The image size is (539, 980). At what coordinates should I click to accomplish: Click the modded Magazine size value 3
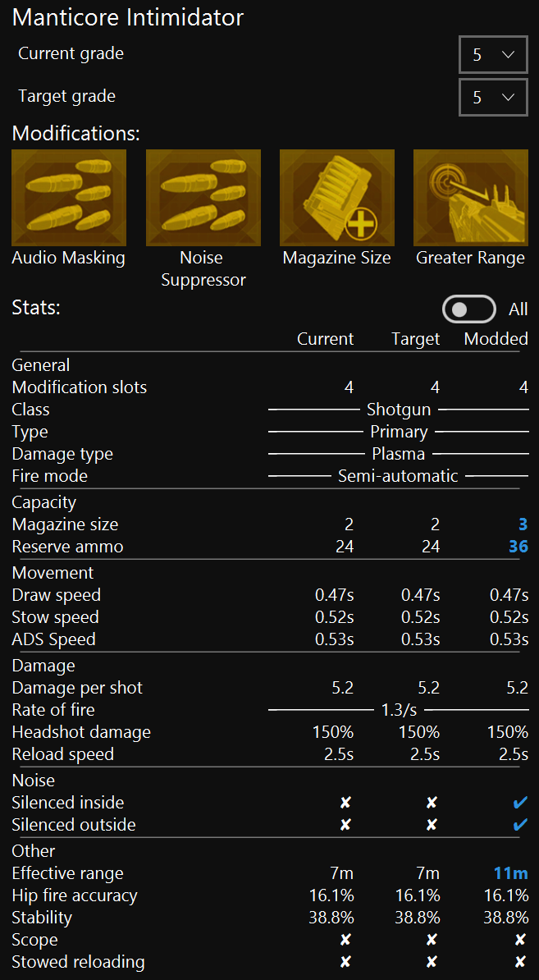523,524
